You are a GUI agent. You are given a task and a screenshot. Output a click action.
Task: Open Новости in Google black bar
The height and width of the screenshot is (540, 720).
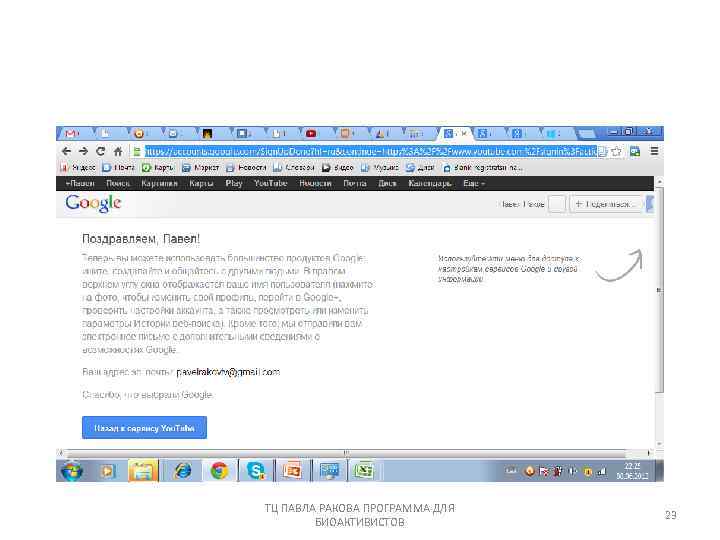coord(315,183)
